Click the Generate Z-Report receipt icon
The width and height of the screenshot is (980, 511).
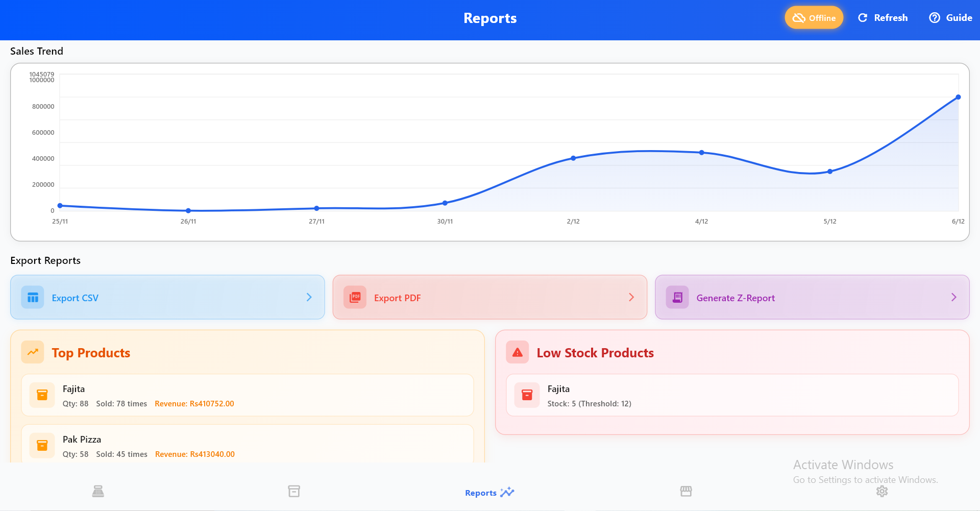(677, 298)
